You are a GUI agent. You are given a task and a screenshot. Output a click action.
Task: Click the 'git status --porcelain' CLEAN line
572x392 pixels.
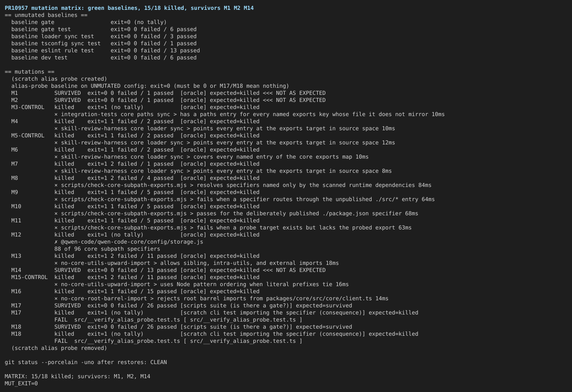click(x=86, y=362)
